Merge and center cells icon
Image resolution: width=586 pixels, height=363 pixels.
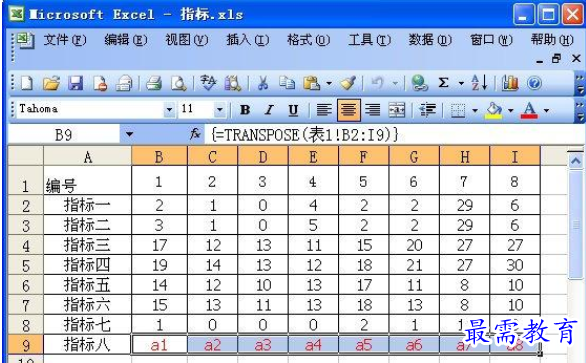click(397, 110)
